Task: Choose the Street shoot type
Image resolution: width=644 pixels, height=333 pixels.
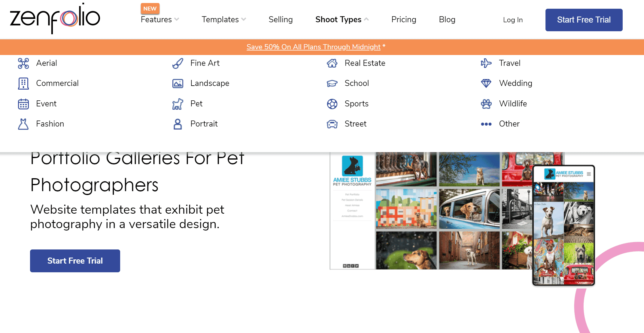Action: click(x=356, y=124)
